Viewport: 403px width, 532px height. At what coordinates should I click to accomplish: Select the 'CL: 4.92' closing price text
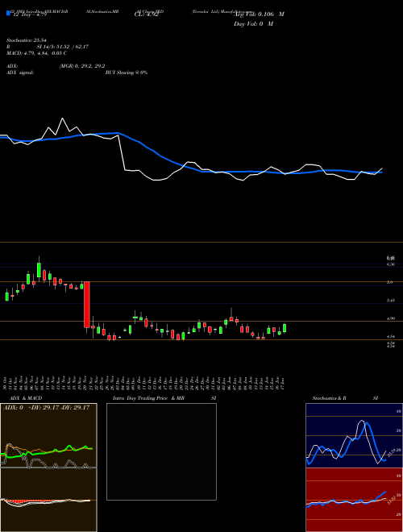(146, 15)
